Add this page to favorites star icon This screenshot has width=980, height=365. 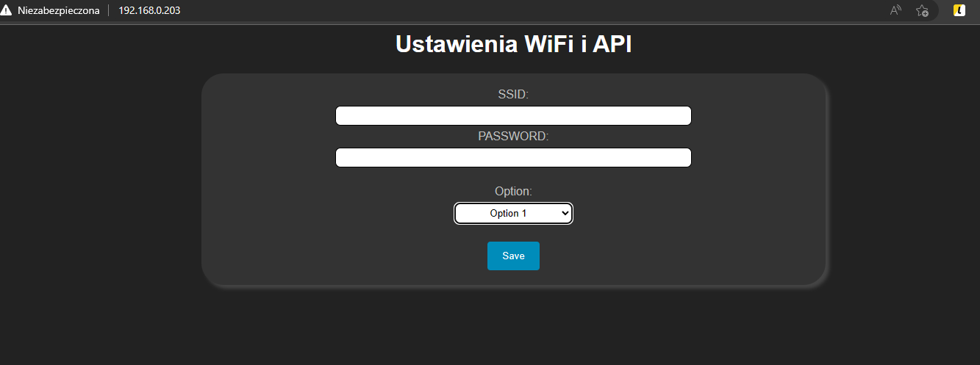point(922,10)
